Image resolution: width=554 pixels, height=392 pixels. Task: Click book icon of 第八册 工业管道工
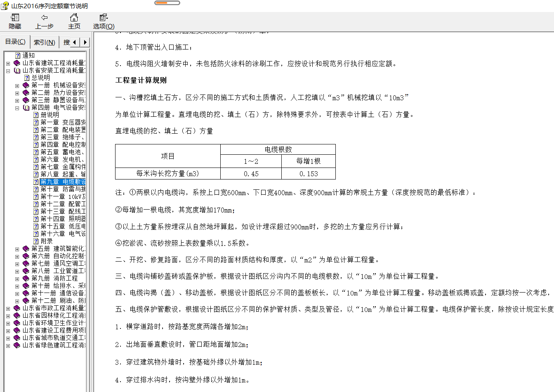[26, 271]
